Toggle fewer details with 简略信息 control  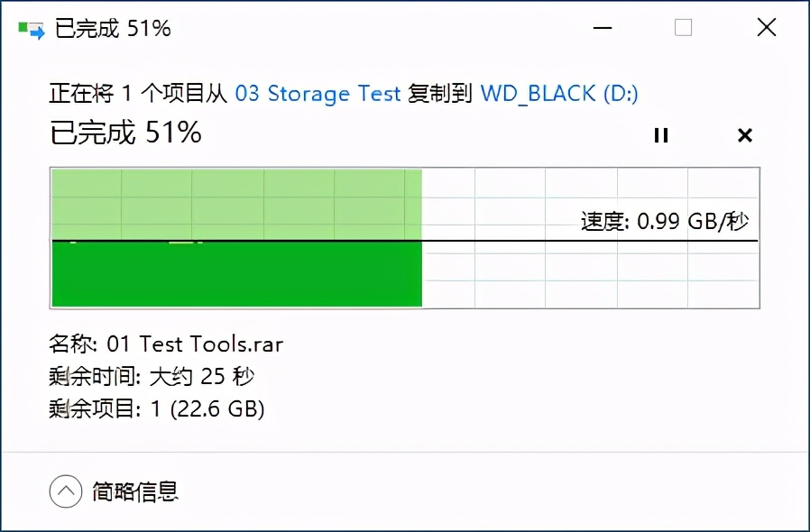pos(133,491)
